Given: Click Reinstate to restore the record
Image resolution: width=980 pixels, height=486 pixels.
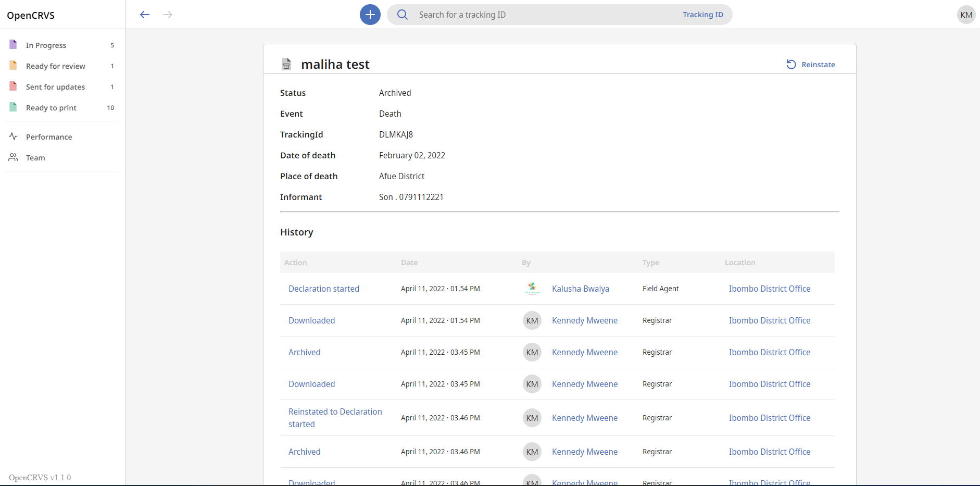Looking at the screenshot, I should (811, 64).
